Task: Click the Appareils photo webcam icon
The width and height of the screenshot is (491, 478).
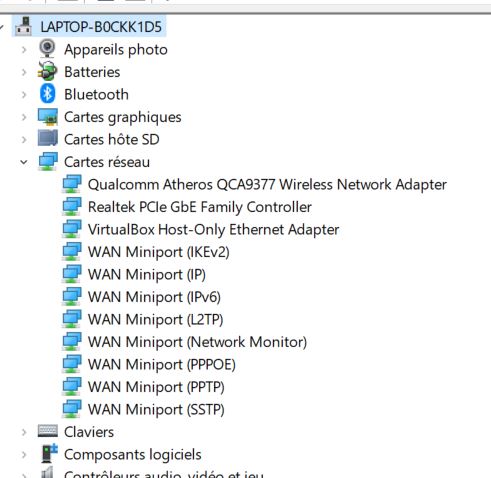Action: 47,49
